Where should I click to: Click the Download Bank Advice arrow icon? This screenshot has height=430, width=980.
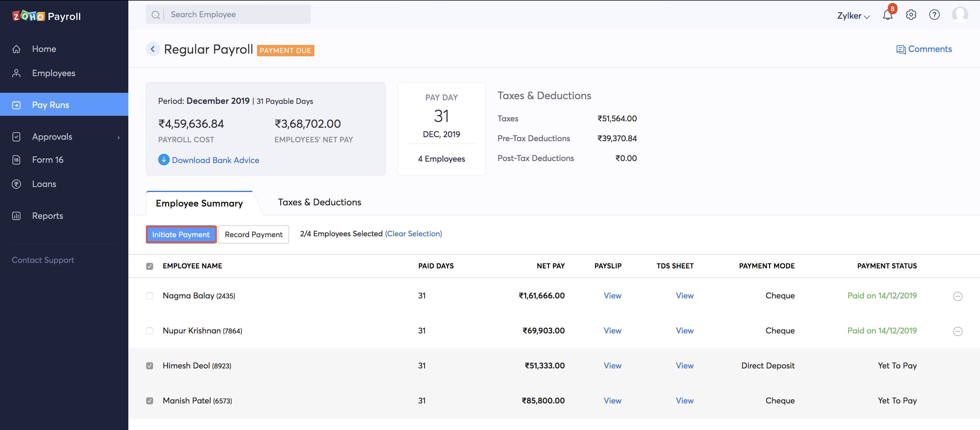coord(164,160)
